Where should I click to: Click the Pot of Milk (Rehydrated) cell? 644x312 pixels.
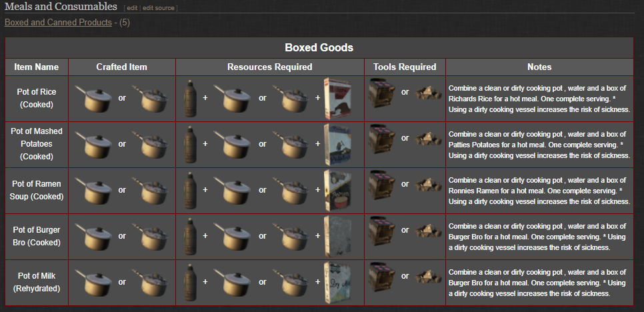click(x=37, y=283)
